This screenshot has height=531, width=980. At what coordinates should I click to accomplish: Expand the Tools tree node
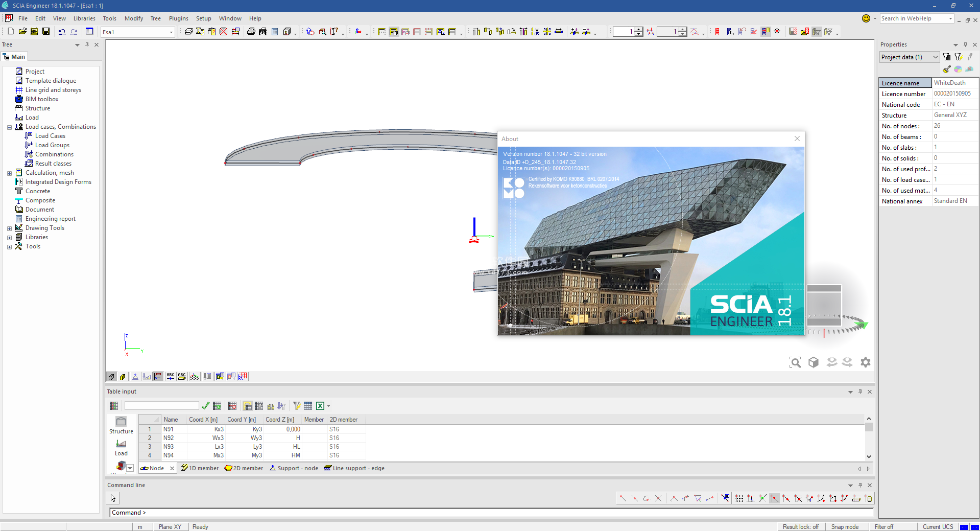tap(9, 247)
